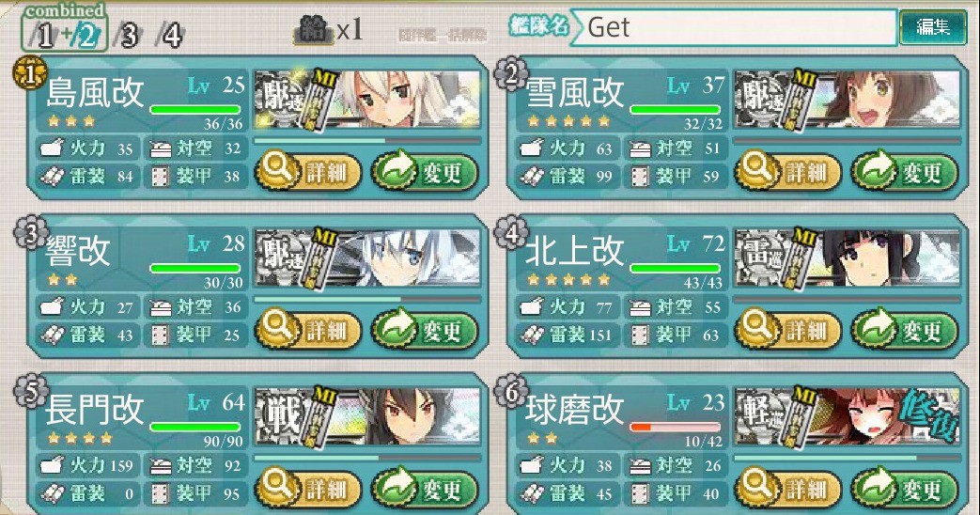Select fleet tab 1

[x=44, y=37]
